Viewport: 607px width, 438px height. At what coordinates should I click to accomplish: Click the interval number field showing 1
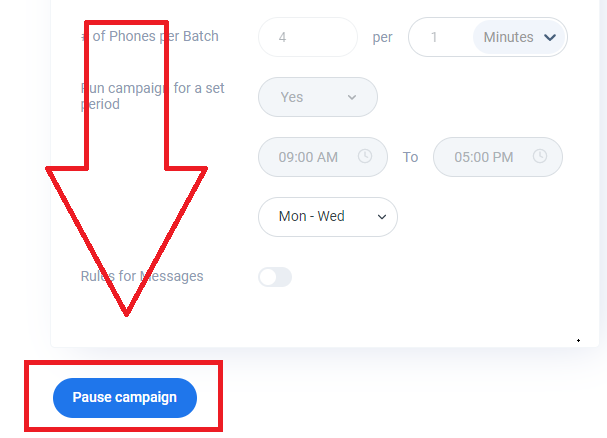tap(440, 38)
